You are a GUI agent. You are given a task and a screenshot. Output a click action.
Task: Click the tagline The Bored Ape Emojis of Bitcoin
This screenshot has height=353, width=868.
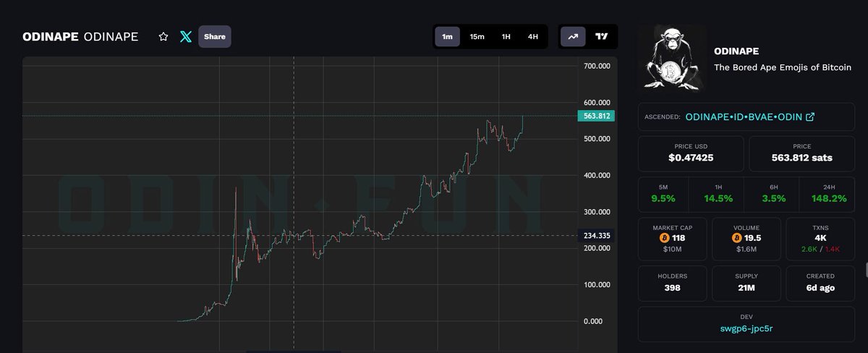coord(783,67)
